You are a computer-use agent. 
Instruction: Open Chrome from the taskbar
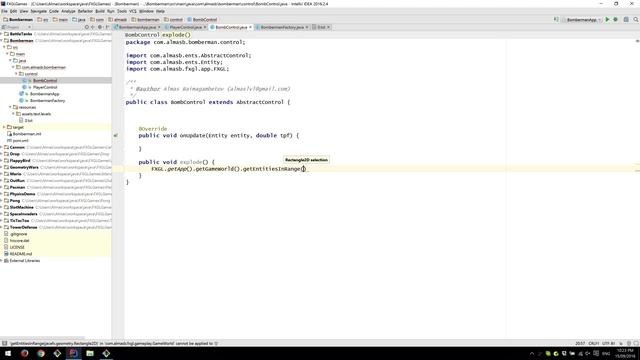[x=41, y=353]
